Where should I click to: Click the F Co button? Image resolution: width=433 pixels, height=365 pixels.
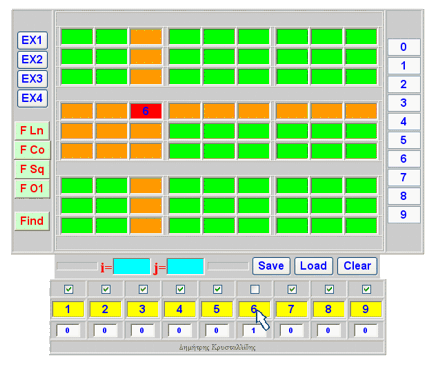coord(32,150)
